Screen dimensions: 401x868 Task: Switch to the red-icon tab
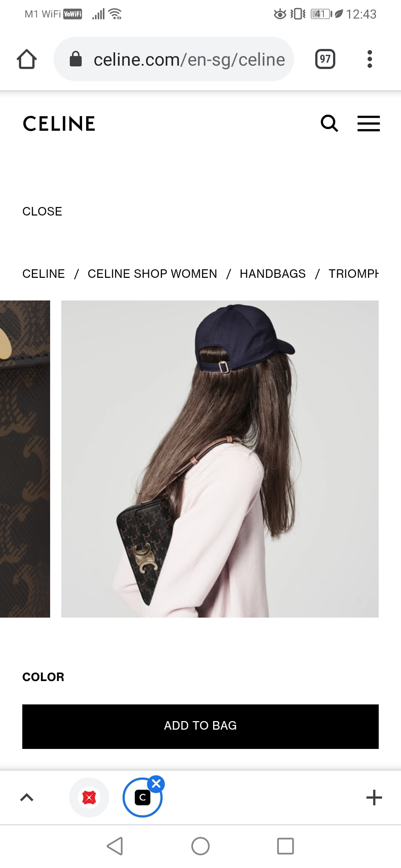(x=89, y=797)
